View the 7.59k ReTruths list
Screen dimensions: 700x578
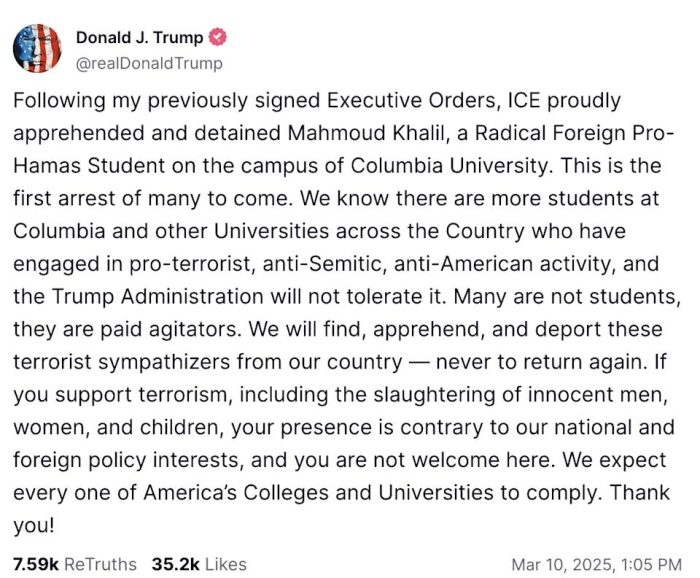pyautogui.click(x=74, y=564)
